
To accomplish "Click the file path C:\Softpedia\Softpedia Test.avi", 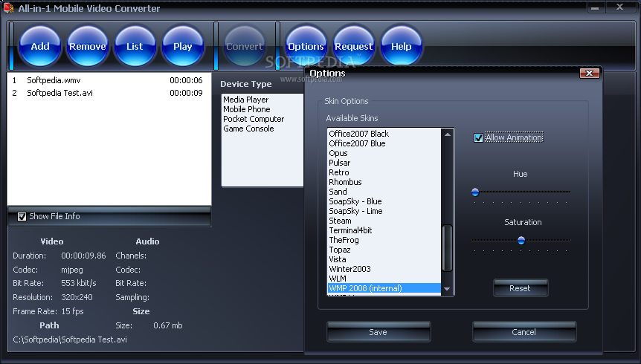I will click(70, 340).
